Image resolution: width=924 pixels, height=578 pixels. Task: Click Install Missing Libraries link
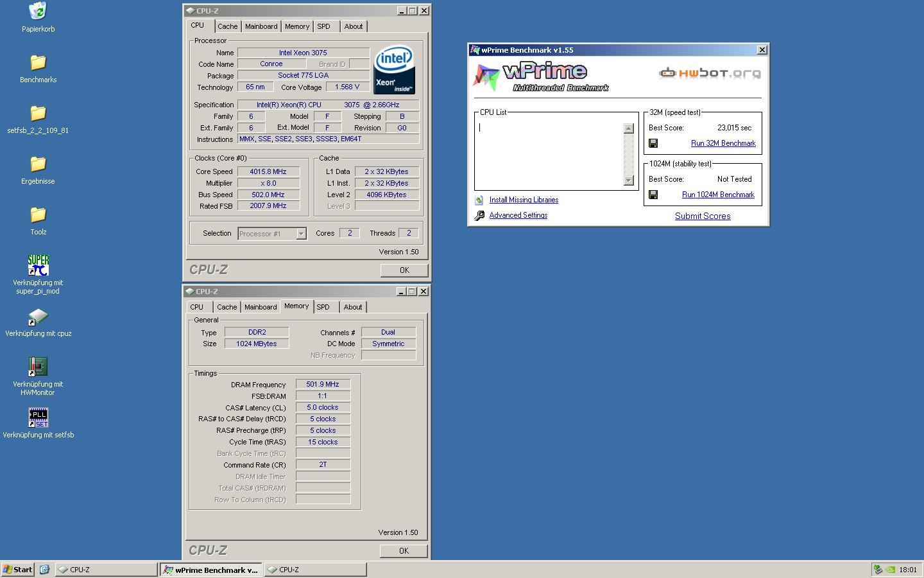[x=524, y=200]
